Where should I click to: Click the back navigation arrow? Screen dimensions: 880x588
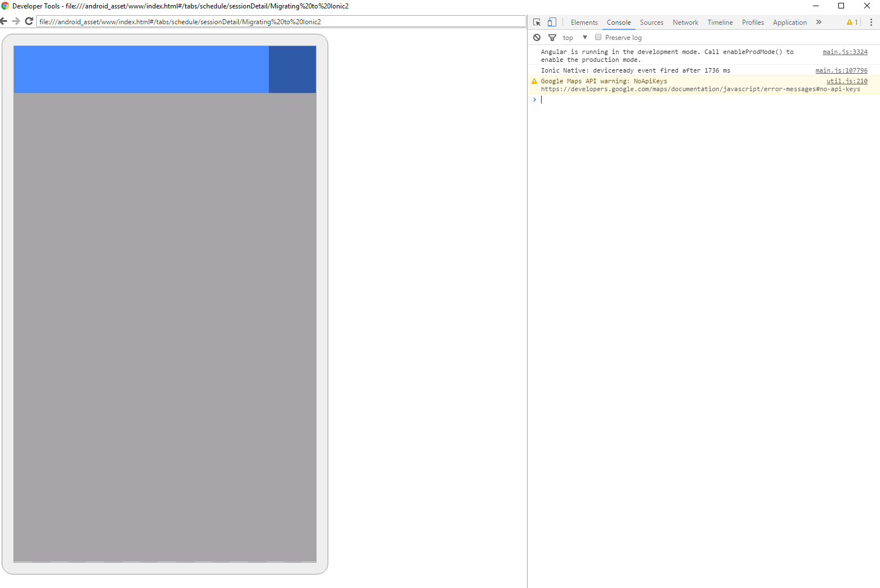(x=5, y=21)
